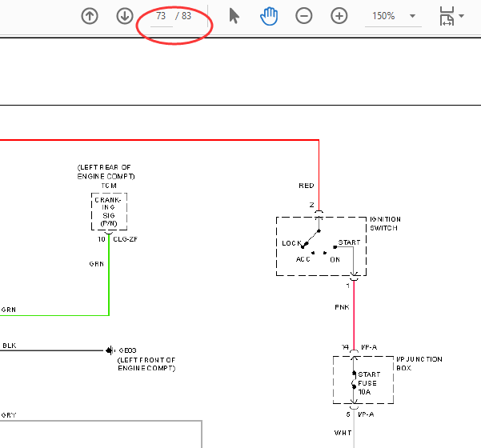The height and width of the screenshot is (448, 481).
Task: Click the START FUSE 10A text
Action: click(x=369, y=383)
